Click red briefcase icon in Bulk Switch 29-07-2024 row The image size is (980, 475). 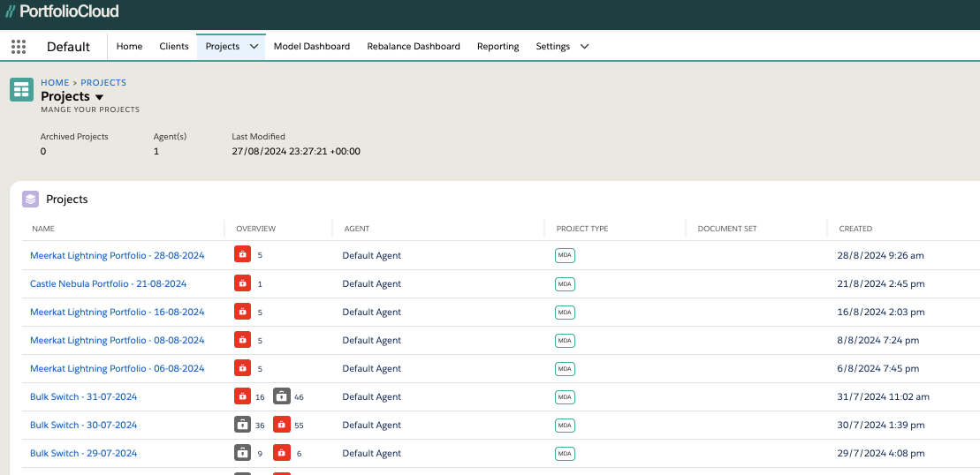pyautogui.click(x=281, y=453)
